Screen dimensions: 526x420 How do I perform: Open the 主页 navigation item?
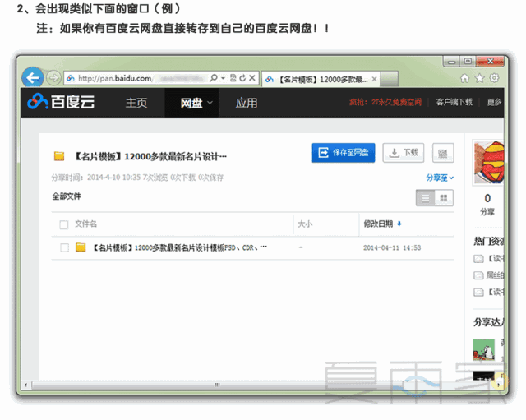point(136,103)
